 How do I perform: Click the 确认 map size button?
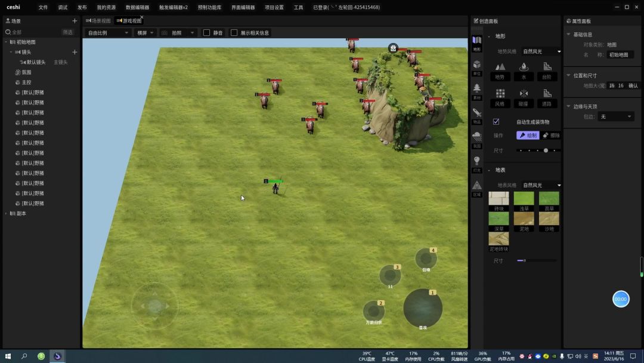pyautogui.click(x=633, y=85)
